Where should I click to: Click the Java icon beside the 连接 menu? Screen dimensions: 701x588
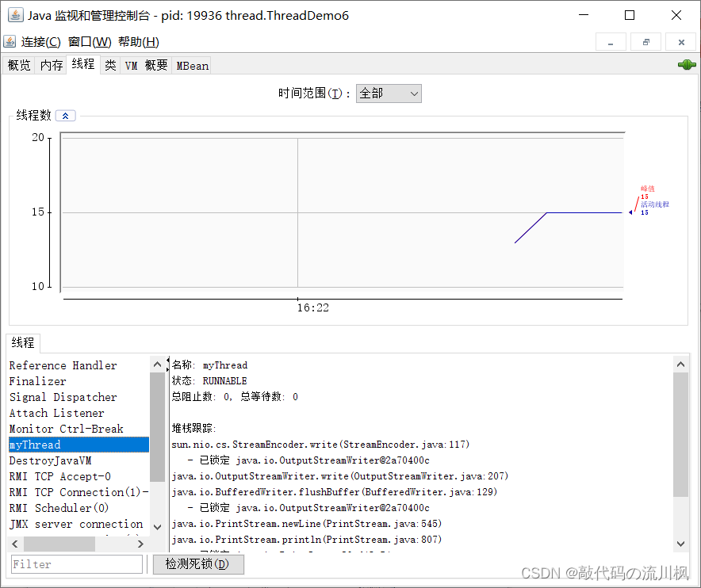pos(10,41)
